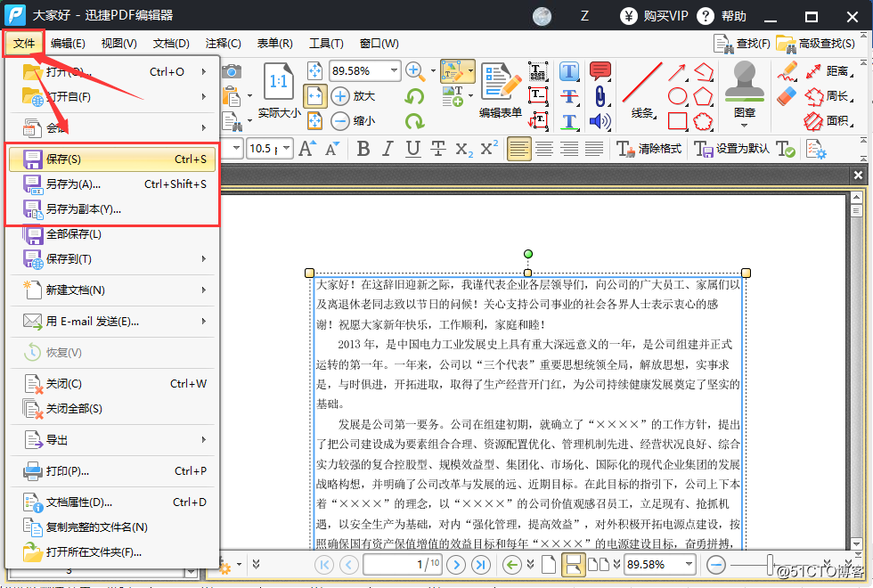Click the 缩小 zoom out button
This screenshot has height=588, width=873.
click(x=353, y=121)
